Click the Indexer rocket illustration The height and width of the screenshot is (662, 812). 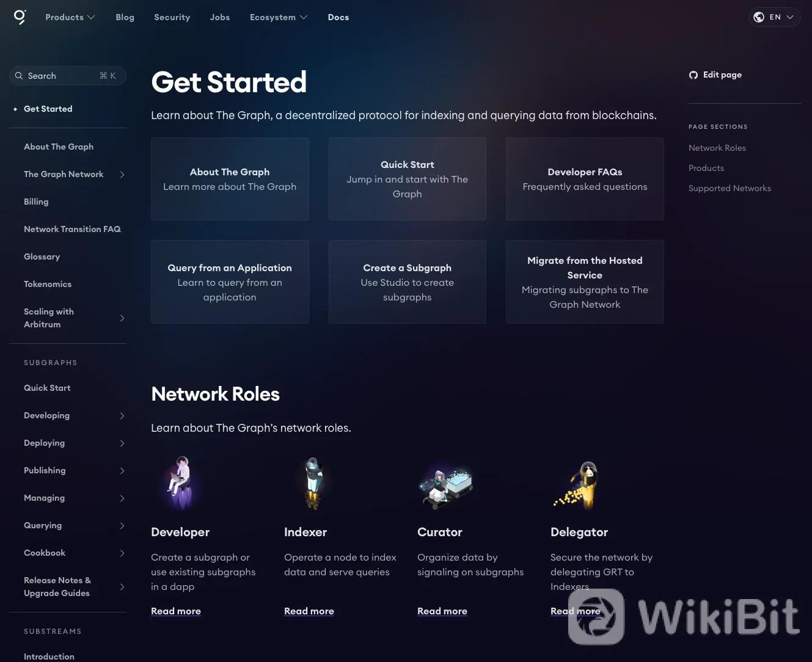coord(313,483)
